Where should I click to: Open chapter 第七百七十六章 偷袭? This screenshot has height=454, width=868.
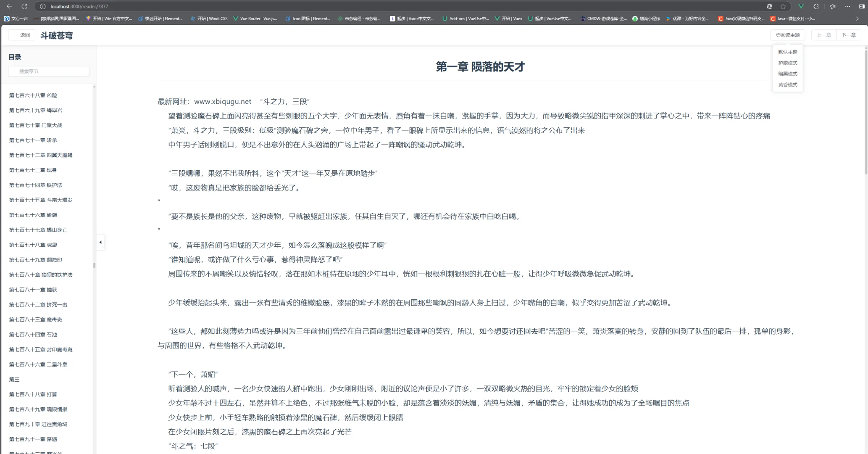click(x=33, y=215)
